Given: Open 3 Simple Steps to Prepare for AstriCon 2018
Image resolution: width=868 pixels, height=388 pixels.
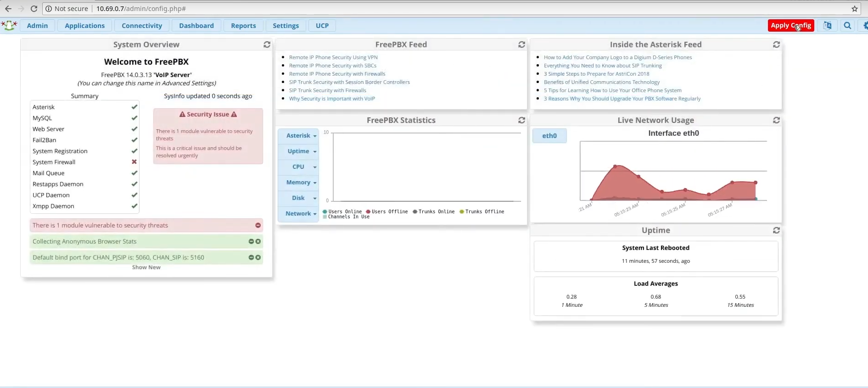Looking at the screenshot, I should tap(597, 74).
